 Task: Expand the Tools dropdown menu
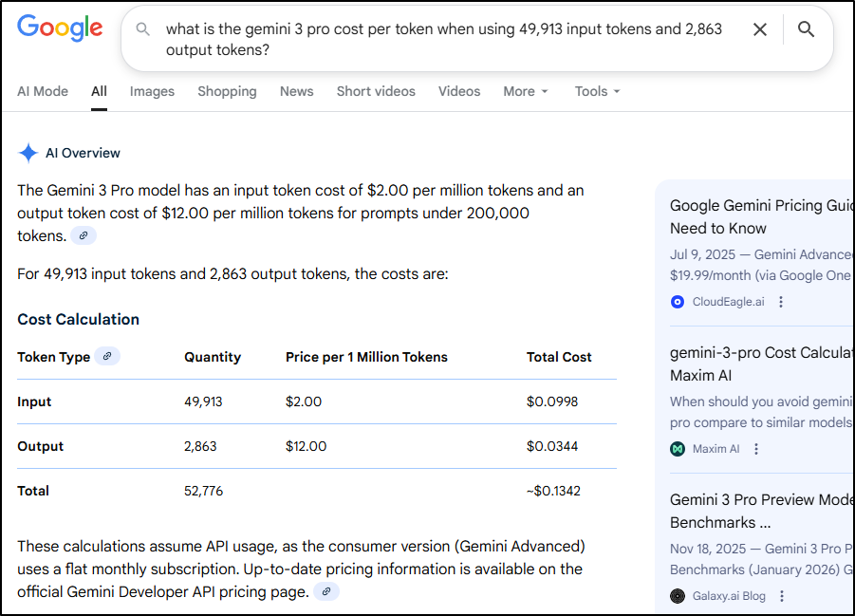(597, 91)
